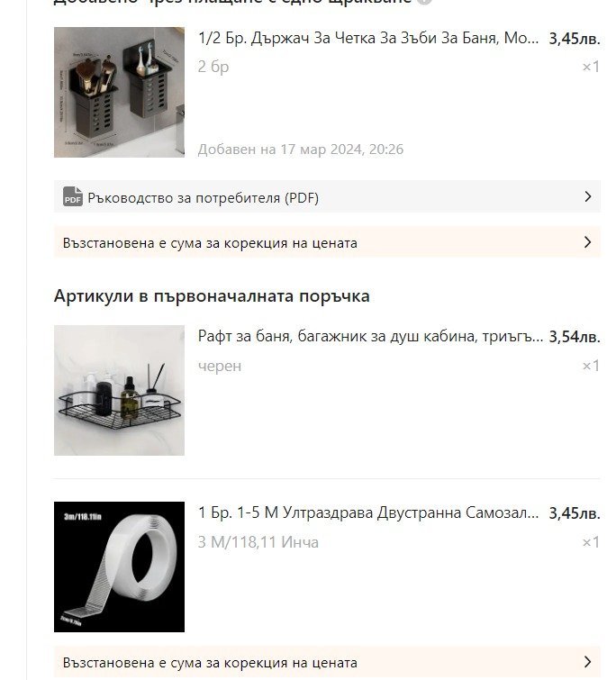Click the Артикули в първоначалната поръчка heading
The image size is (616, 680).
click(212, 296)
